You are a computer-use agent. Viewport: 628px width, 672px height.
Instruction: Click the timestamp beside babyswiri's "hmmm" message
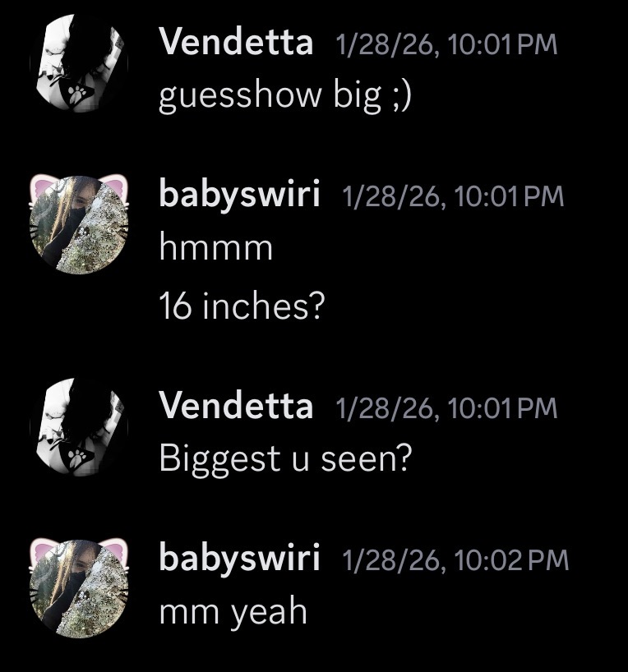point(454,196)
